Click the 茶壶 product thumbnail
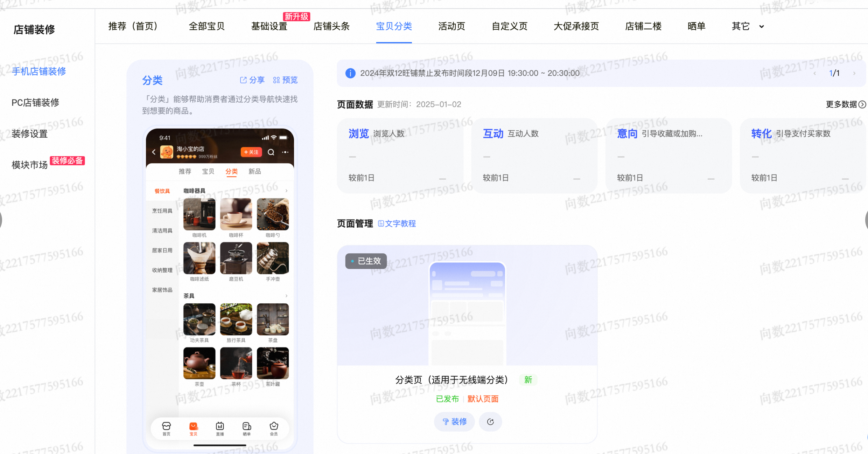This screenshot has width=868, height=454. 199,363
